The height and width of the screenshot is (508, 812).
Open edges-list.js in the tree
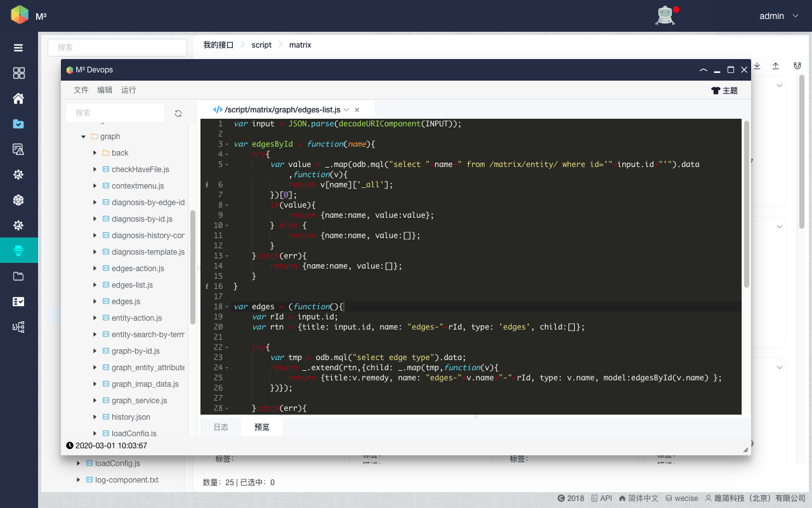(x=132, y=285)
